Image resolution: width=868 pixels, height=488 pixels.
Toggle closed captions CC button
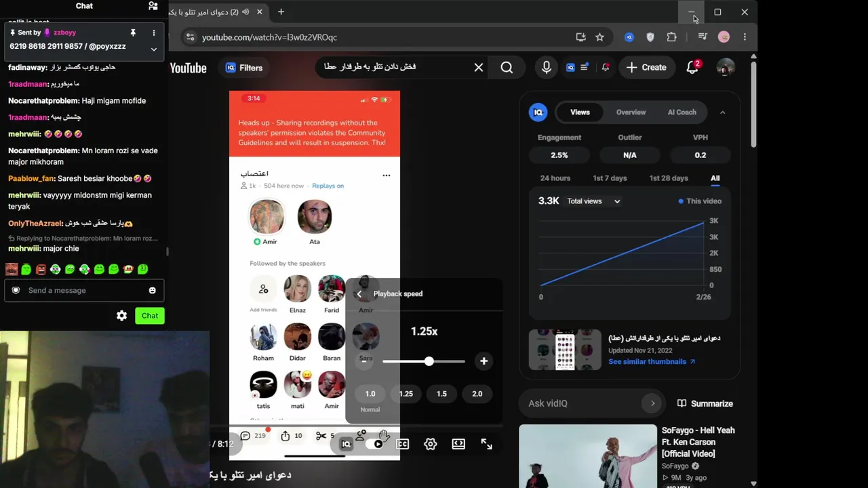(x=402, y=445)
